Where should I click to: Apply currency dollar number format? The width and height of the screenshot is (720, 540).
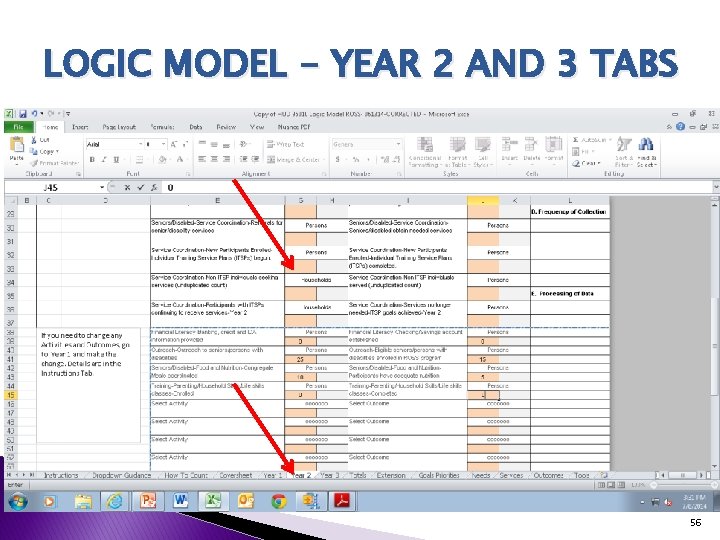(338, 159)
